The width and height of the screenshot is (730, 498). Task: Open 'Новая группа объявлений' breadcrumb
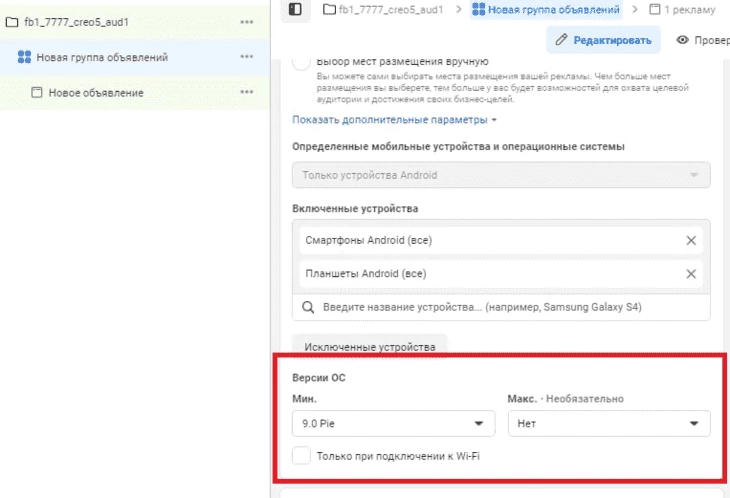click(x=546, y=9)
